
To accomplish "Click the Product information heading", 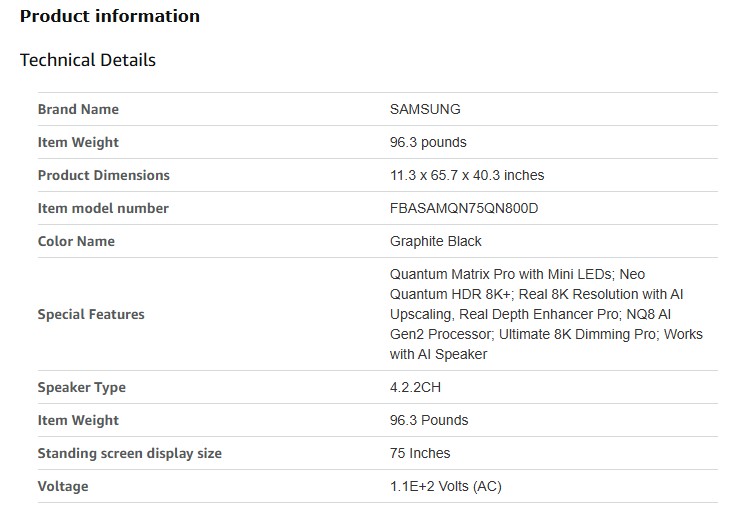I will [110, 16].
